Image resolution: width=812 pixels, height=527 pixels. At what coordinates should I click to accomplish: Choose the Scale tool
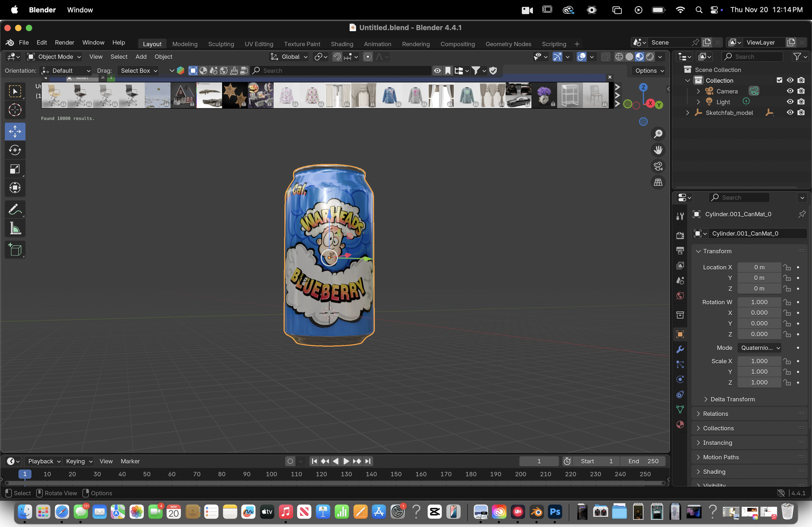point(15,169)
